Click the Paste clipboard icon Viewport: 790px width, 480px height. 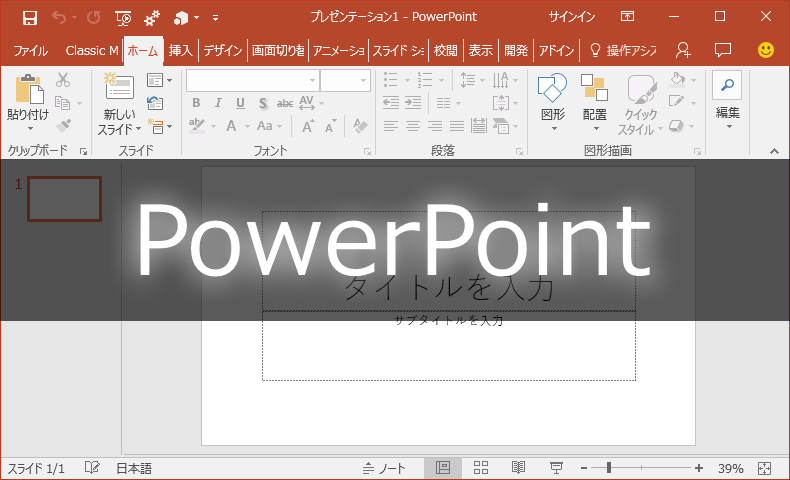pyautogui.click(x=29, y=90)
